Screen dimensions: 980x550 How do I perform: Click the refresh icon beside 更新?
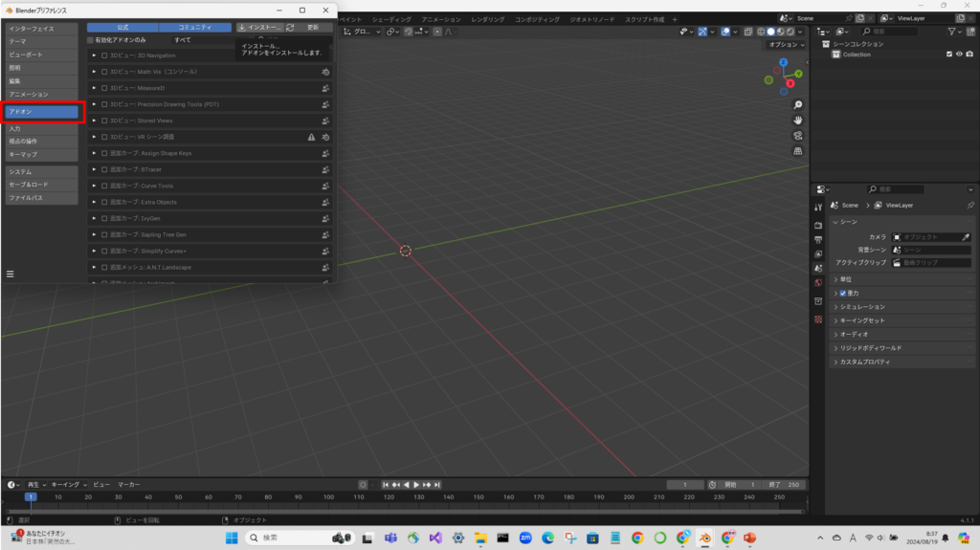(290, 28)
